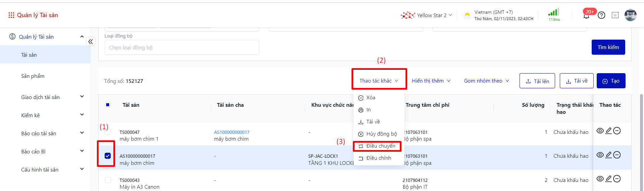Screen dimensions: 644x191
Task: Check the TS000047 row checkbox
Action: [108, 132]
